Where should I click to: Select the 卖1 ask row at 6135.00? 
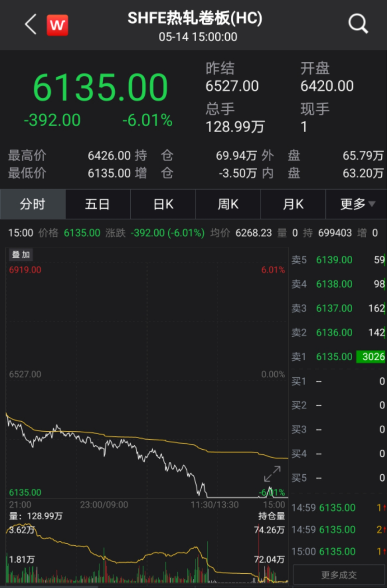pyautogui.click(x=338, y=357)
